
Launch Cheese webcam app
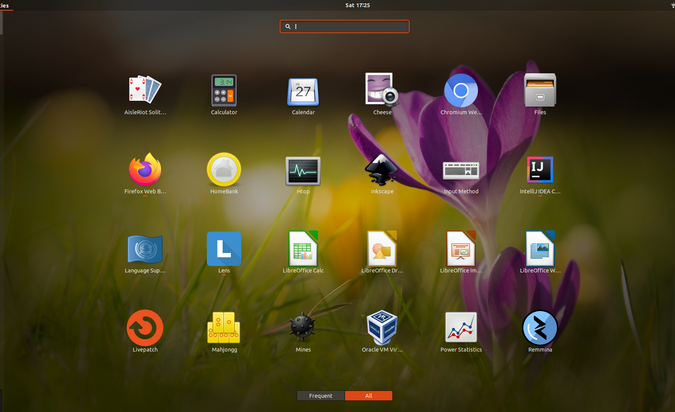(382, 90)
